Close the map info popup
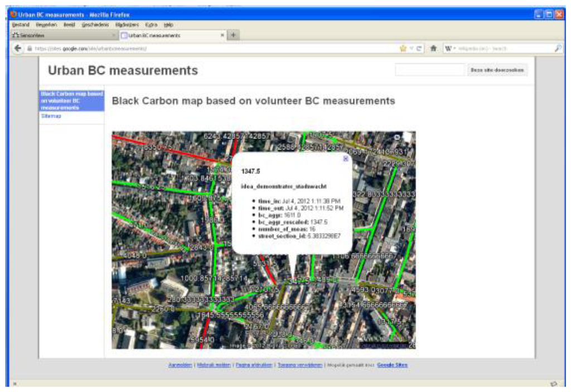The image size is (571, 392). click(x=345, y=158)
